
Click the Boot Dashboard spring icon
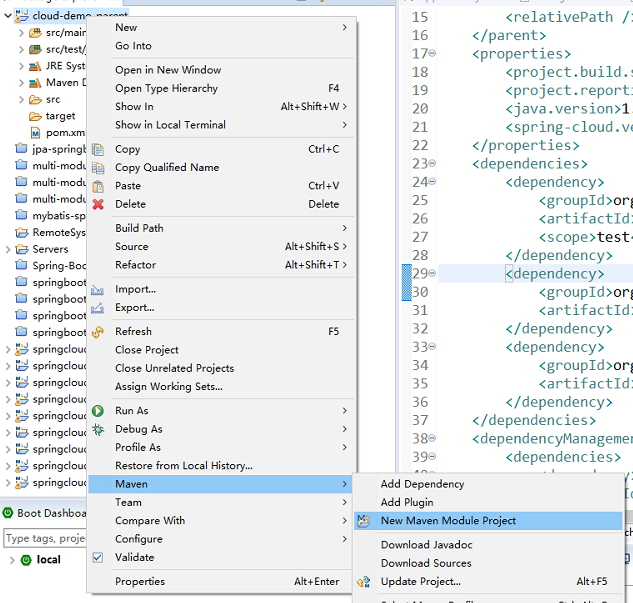[x=8, y=513]
